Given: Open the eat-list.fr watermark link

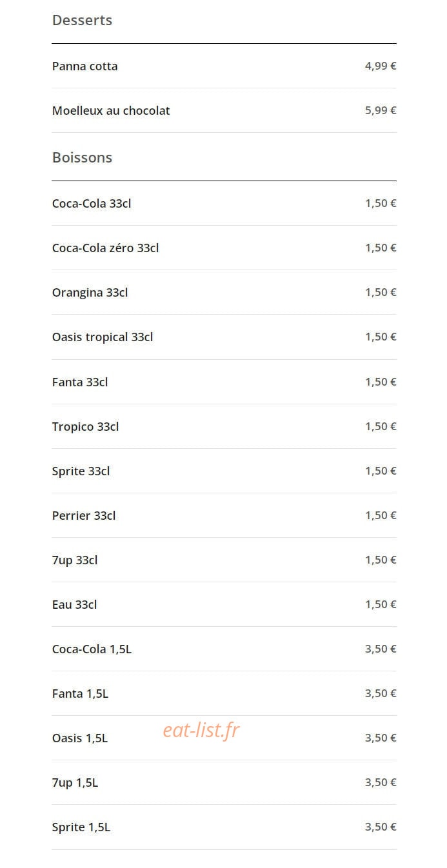Looking at the screenshot, I should (x=201, y=730).
